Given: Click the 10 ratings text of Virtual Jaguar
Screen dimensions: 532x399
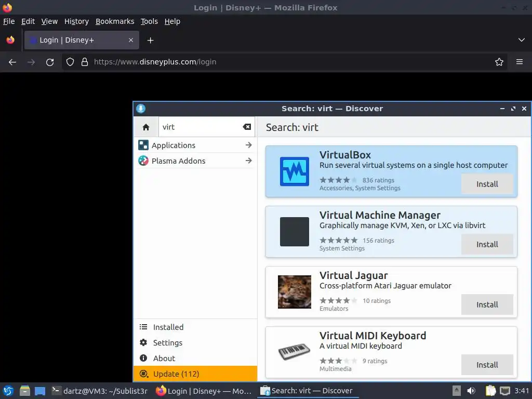Looking at the screenshot, I should (377, 301).
